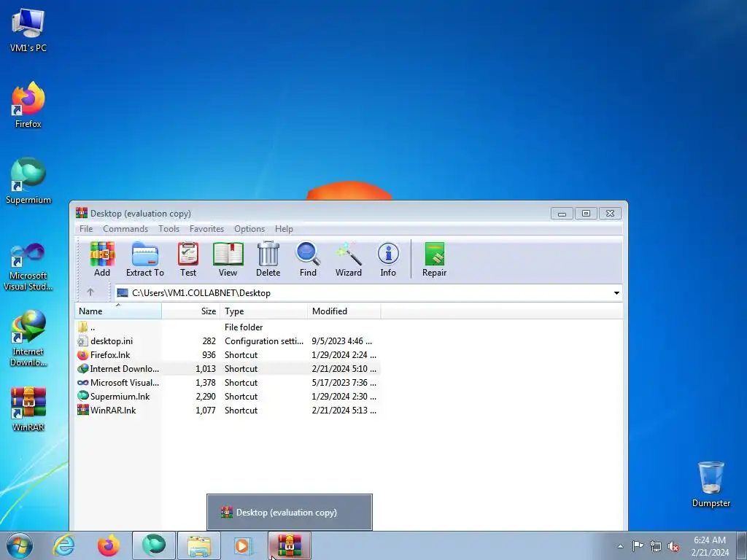
Task: Select VM1's PC desktop icon
Action: click(x=28, y=31)
